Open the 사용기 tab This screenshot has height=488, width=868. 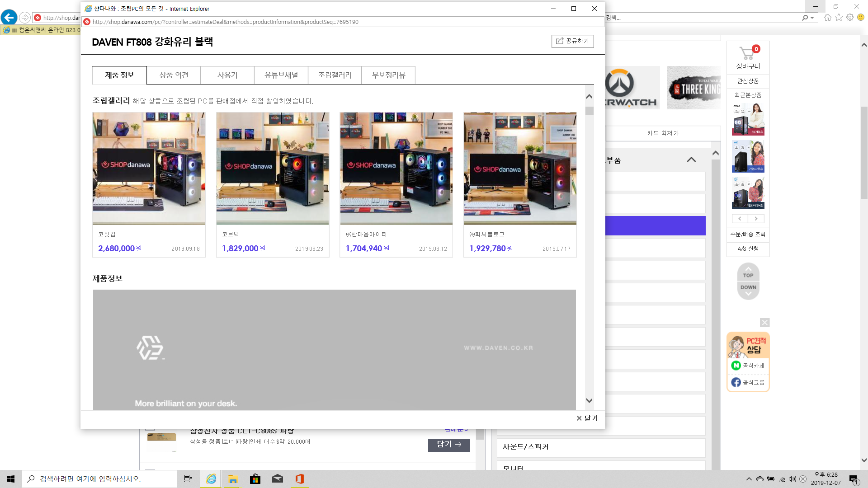click(227, 75)
